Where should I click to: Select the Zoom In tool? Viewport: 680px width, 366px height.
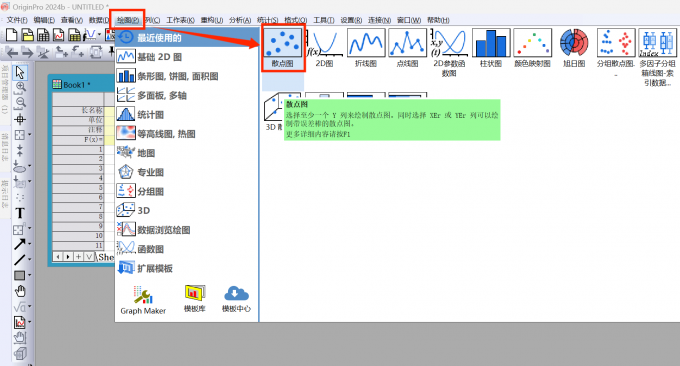[20, 87]
